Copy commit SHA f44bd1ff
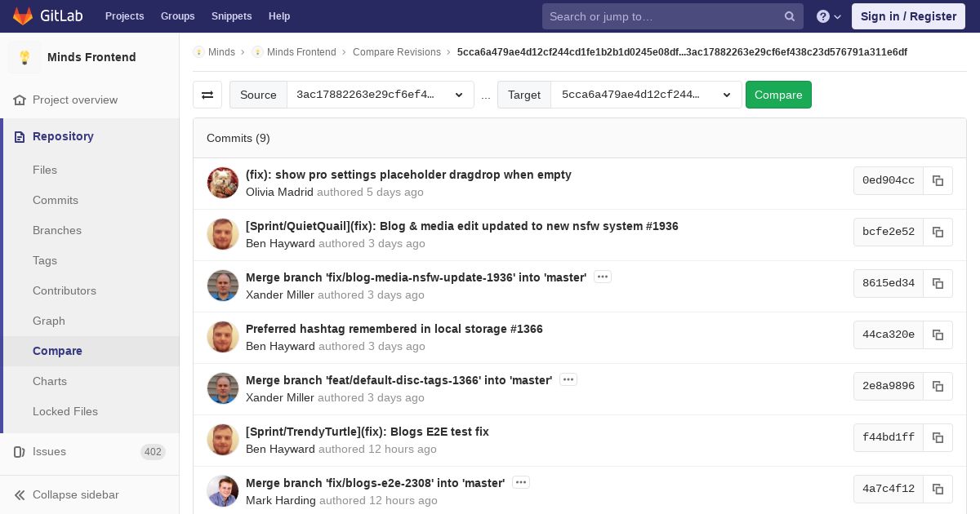Screen dimensions: 980x514 pos(938,438)
